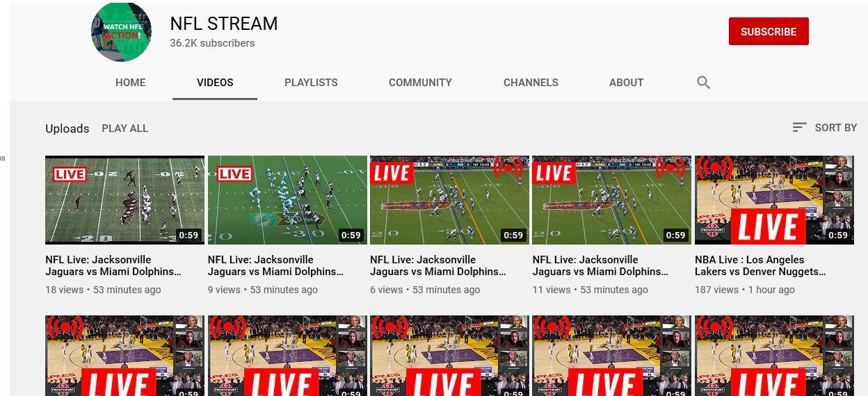The image size is (868, 396).
Task: Open the CHANNELS tab
Action: coord(531,83)
